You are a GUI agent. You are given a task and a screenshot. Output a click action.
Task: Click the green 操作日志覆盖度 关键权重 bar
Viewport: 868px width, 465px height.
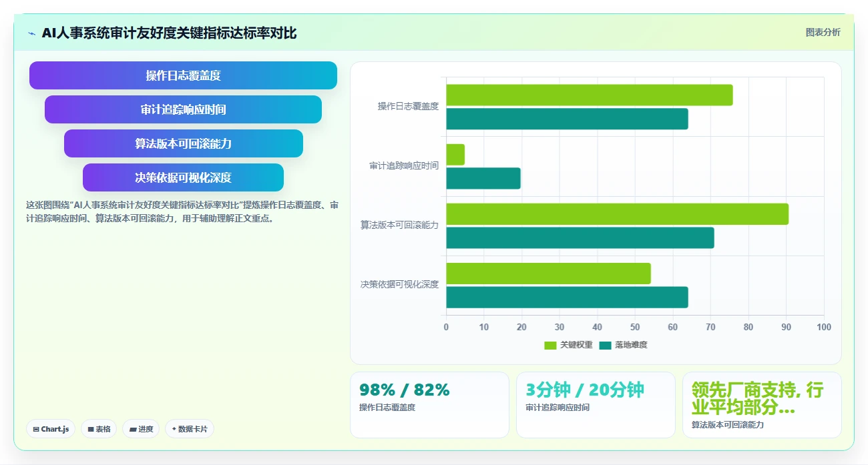[x=590, y=95]
